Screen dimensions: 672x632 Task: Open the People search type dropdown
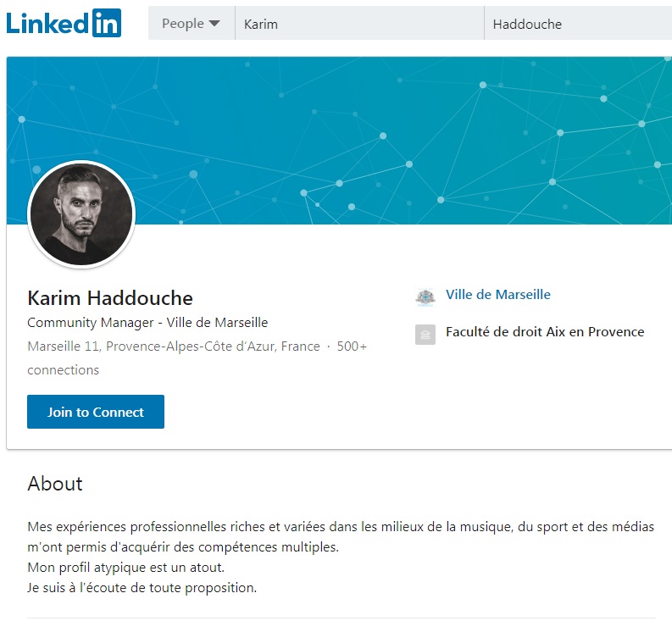[x=191, y=24]
